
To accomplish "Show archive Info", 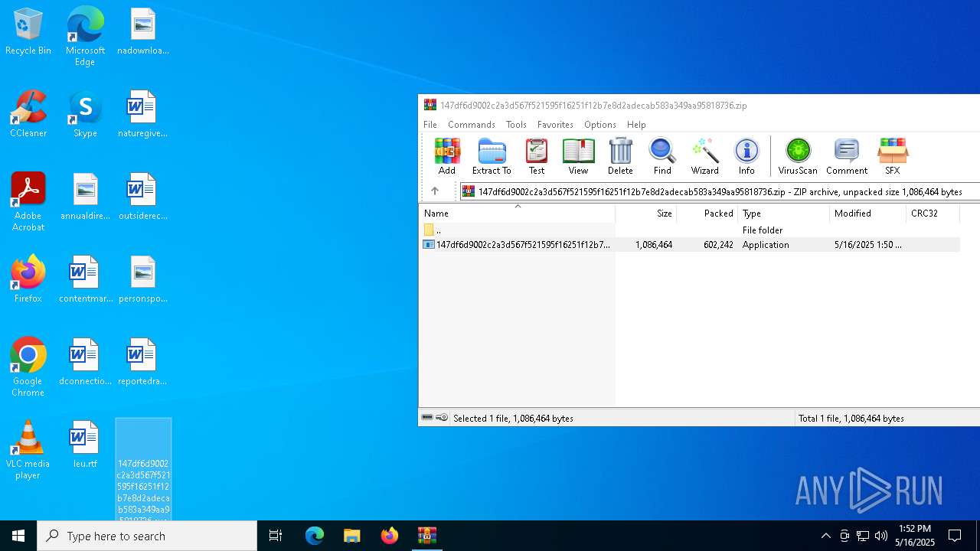I will pyautogui.click(x=746, y=156).
